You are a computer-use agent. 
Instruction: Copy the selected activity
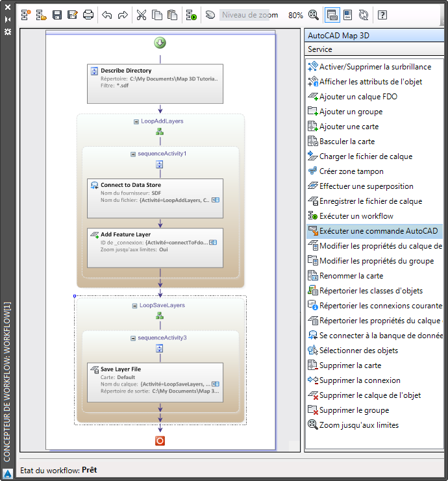(157, 15)
